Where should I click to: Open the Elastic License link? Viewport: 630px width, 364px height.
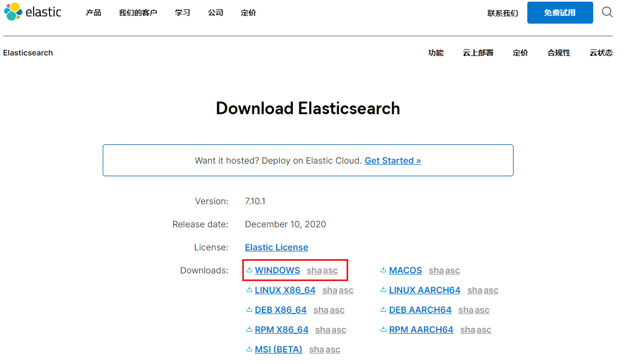click(276, 247)
